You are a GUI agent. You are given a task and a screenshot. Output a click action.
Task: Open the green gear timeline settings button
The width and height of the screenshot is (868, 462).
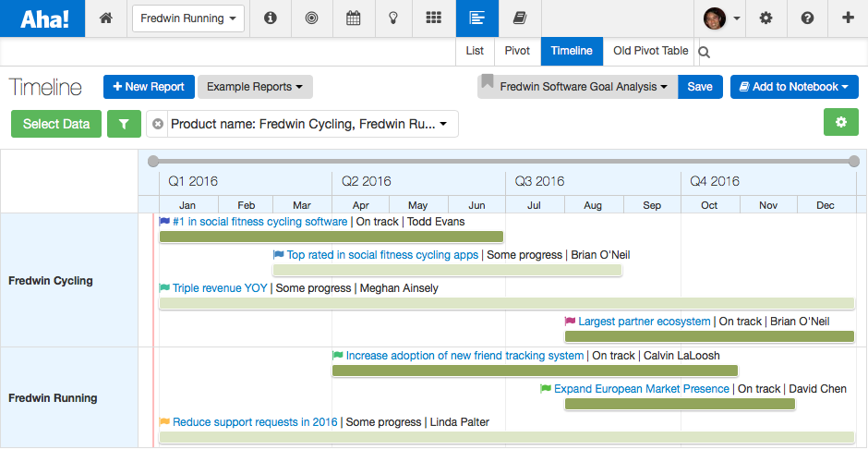(x=841, y=122)
